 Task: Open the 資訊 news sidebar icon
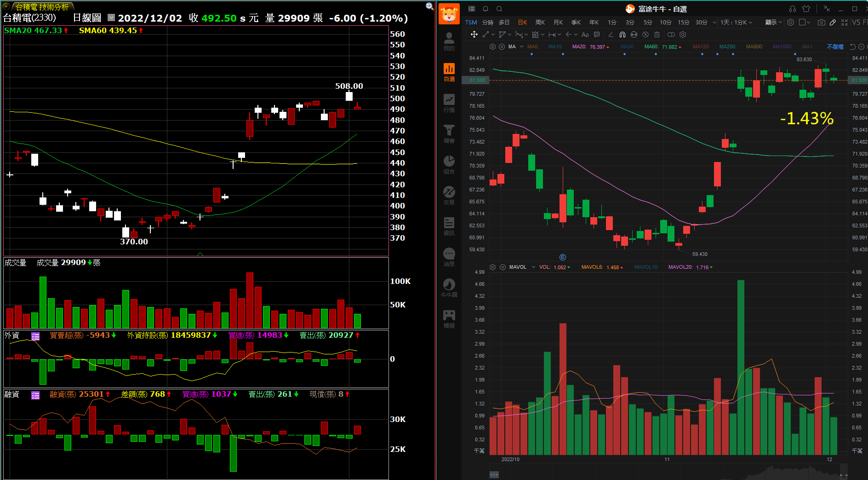[x=449, y=226]
